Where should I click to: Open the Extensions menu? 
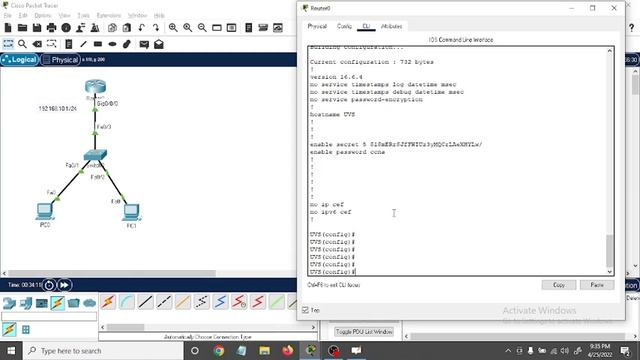tap(109, 16)
